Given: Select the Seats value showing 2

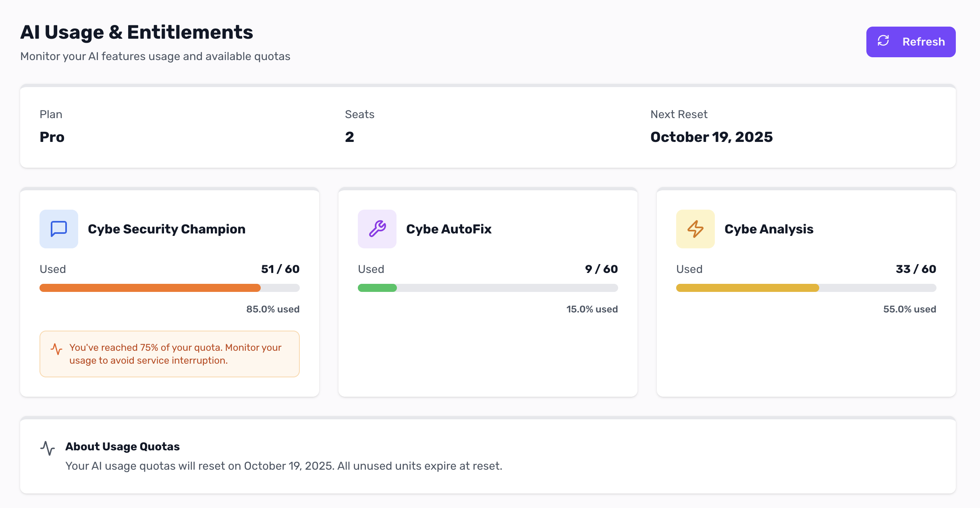Looking at the screenshot, I should (x=349, y=137).
